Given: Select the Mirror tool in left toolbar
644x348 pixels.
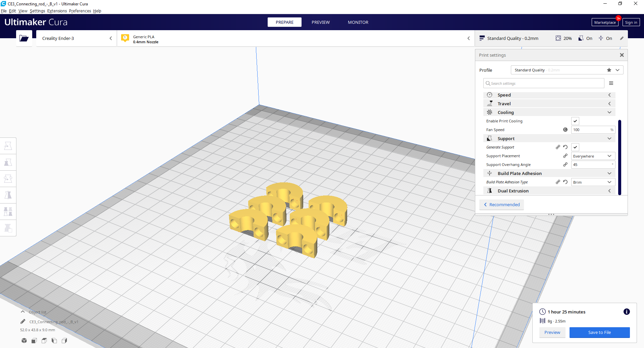Looking at the screenshot, I should (x=8, y=195).
